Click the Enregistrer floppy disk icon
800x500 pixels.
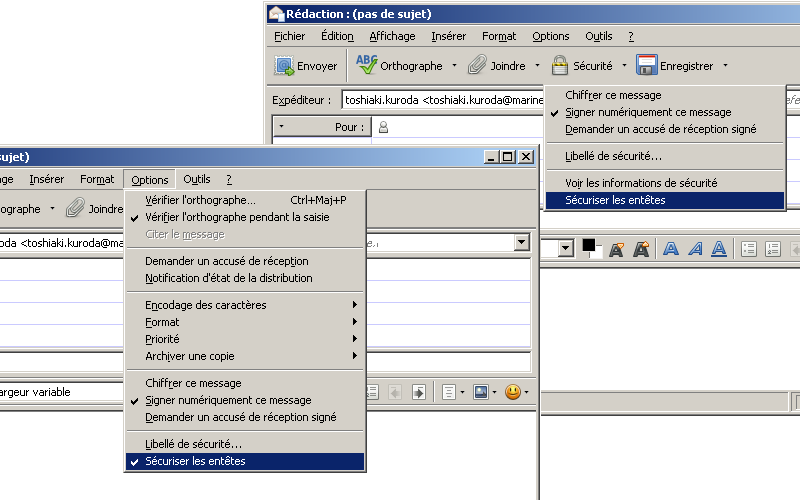[646, 66]
